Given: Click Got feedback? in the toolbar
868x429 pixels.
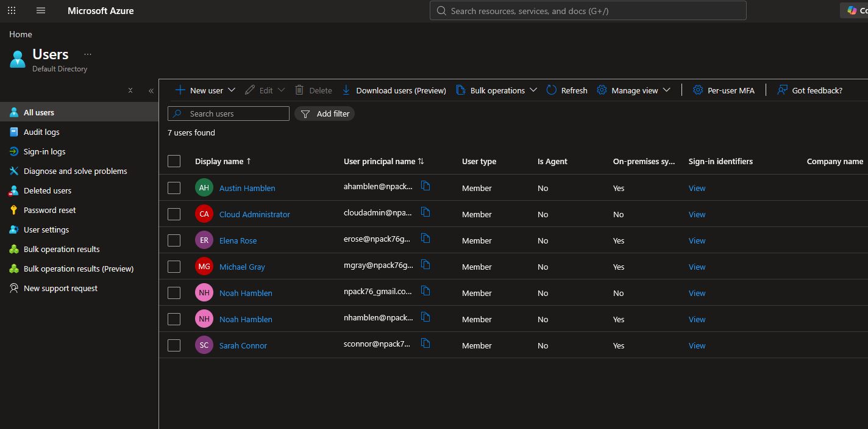Looking at the screenshot, I should 809,90.
